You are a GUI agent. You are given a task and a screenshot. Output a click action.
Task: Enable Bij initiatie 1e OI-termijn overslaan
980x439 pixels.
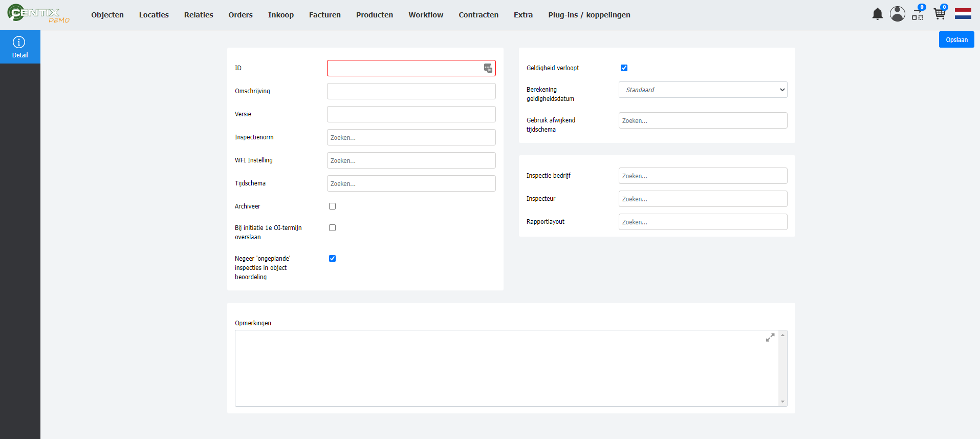(x=332, y=228)
